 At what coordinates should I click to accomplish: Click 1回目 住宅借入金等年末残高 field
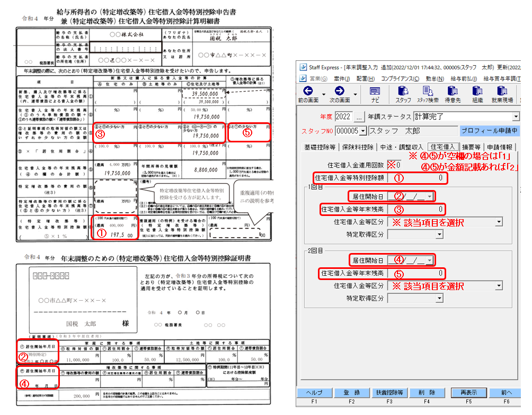click(416, 209)
